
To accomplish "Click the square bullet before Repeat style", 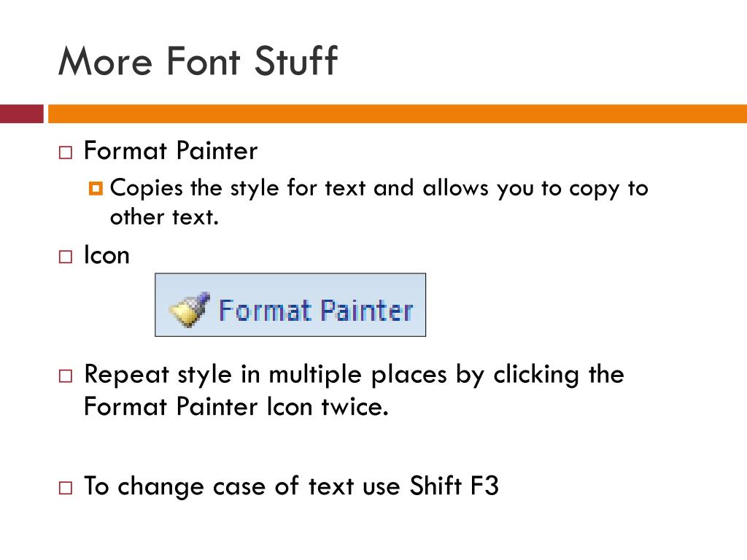I will (66, 376).
